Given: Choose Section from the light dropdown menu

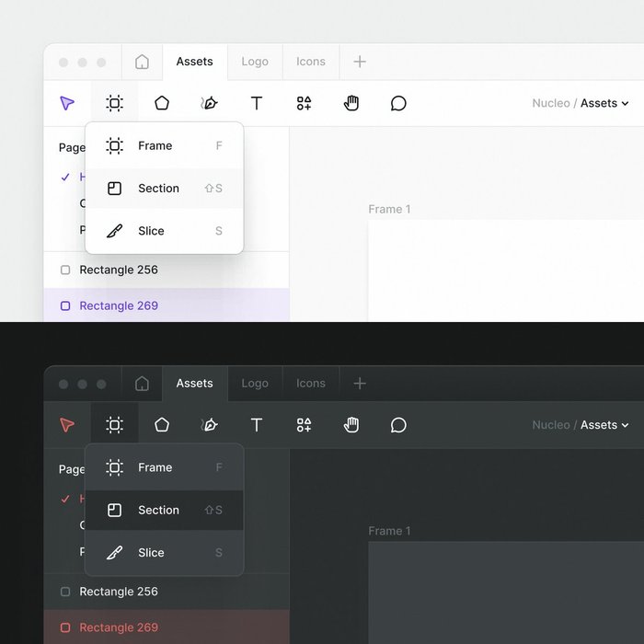Looking at the screenshot, I should [165, 188].
